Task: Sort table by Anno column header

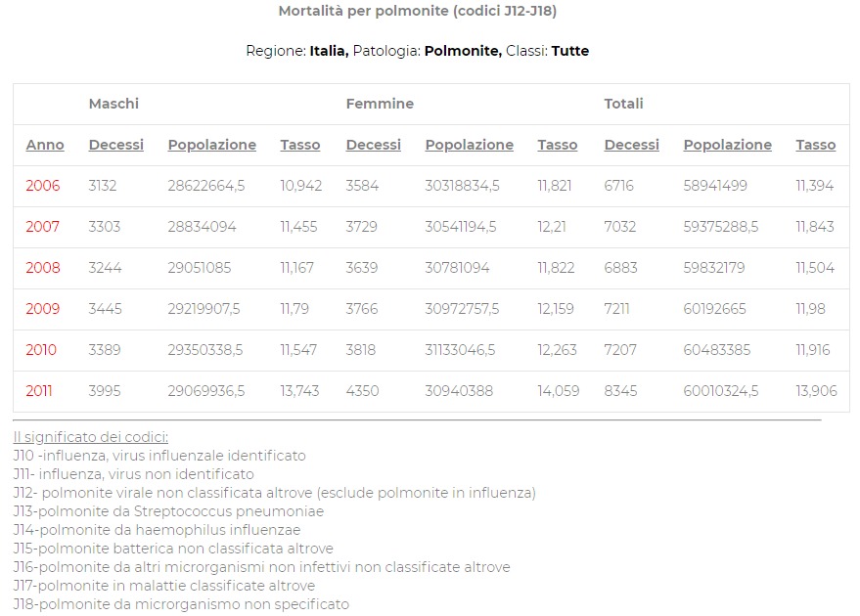Action: coord(45,145)
